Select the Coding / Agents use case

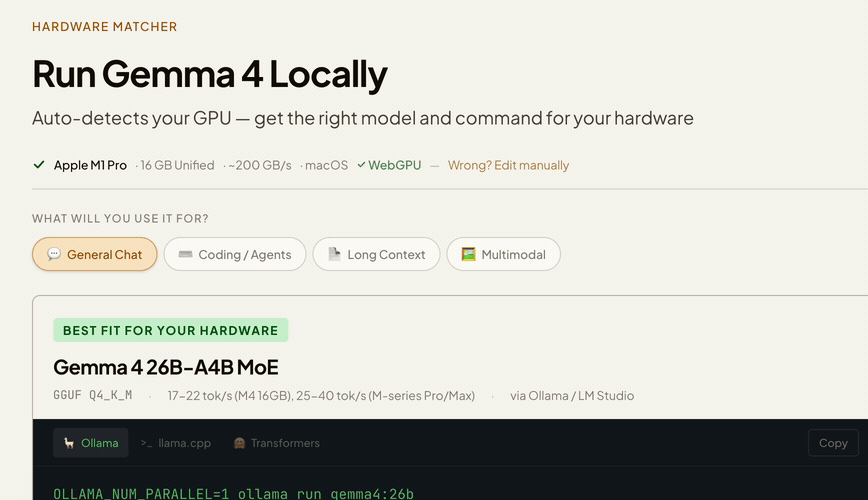235,254
